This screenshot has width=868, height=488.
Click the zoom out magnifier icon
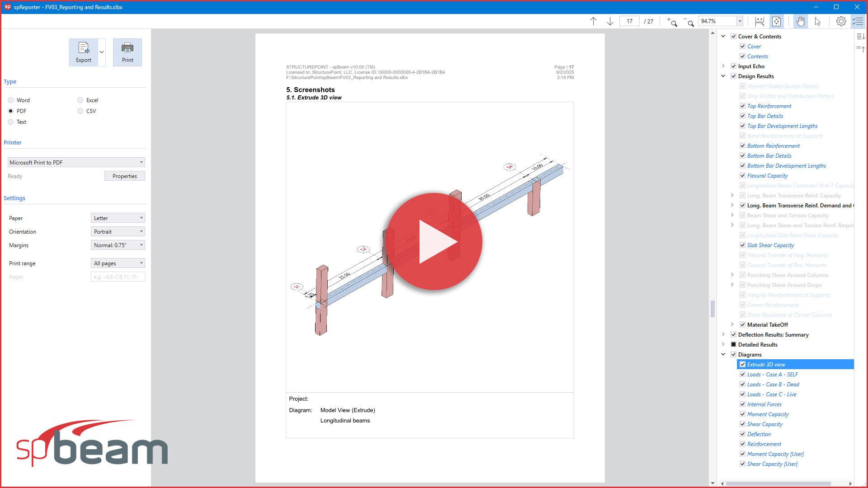689,22
